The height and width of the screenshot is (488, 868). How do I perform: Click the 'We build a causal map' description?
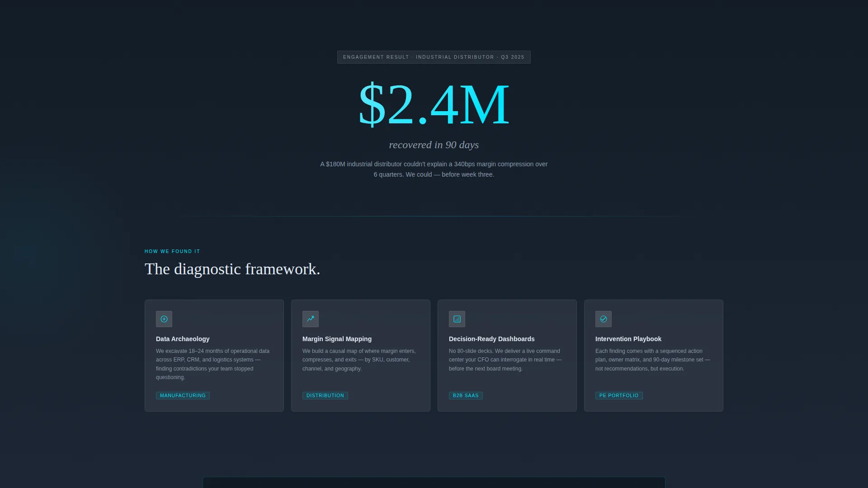pyautogui.click(x=359, y=360)
